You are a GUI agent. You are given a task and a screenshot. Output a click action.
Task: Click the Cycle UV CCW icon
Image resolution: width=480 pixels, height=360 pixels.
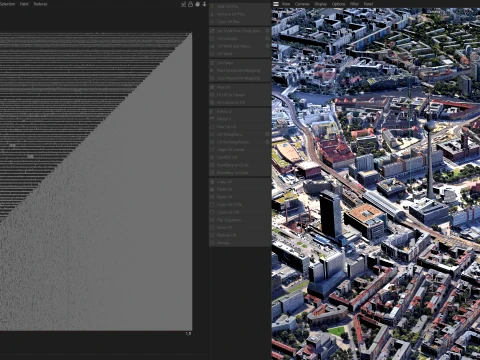(x=212, y=205)
